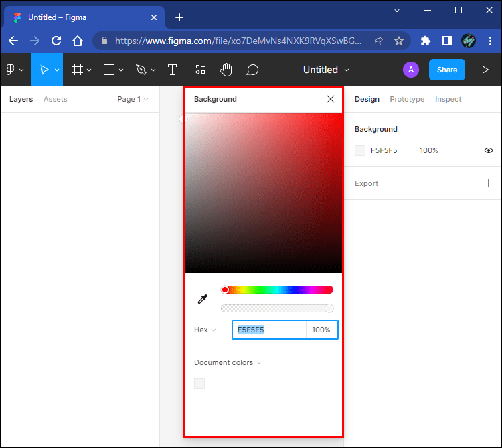
Task: Open the Page 1 pages dropdown
Action: [133, 99]
